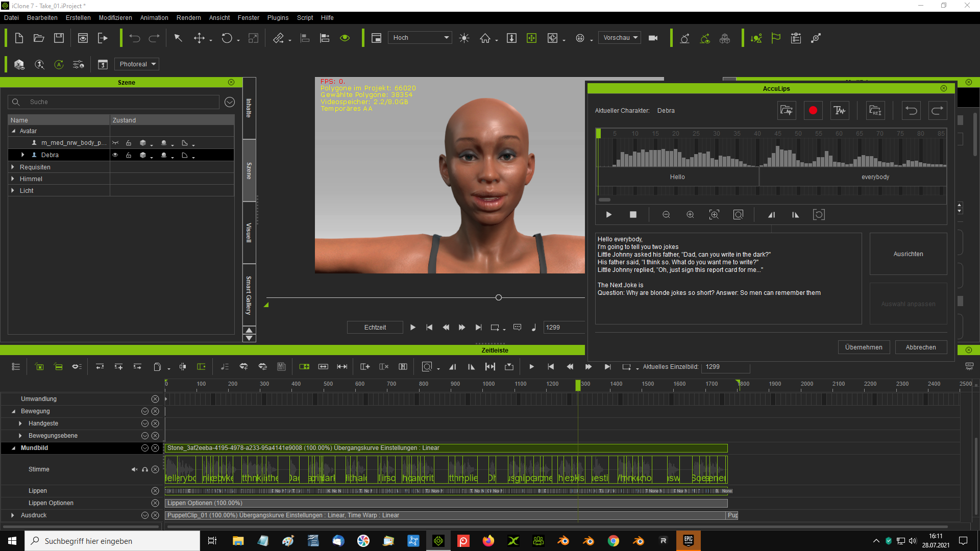The width and height of the screenshot is (980, 551).
Task: Click AccuLips record voice button
Action: [x=813, y=110]
